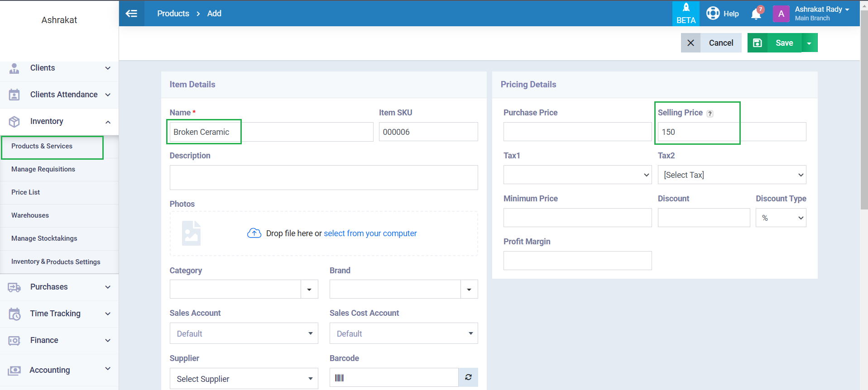Click the user avatar letter A

point(781,14)
